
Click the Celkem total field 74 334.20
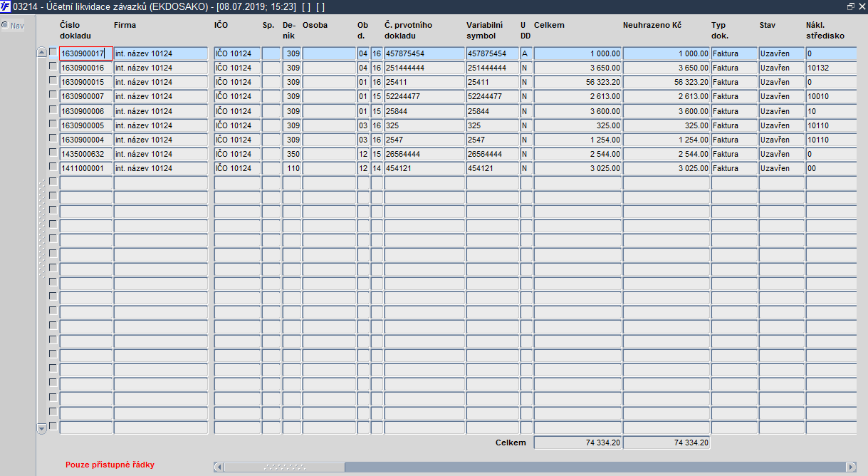coord(577,443)
